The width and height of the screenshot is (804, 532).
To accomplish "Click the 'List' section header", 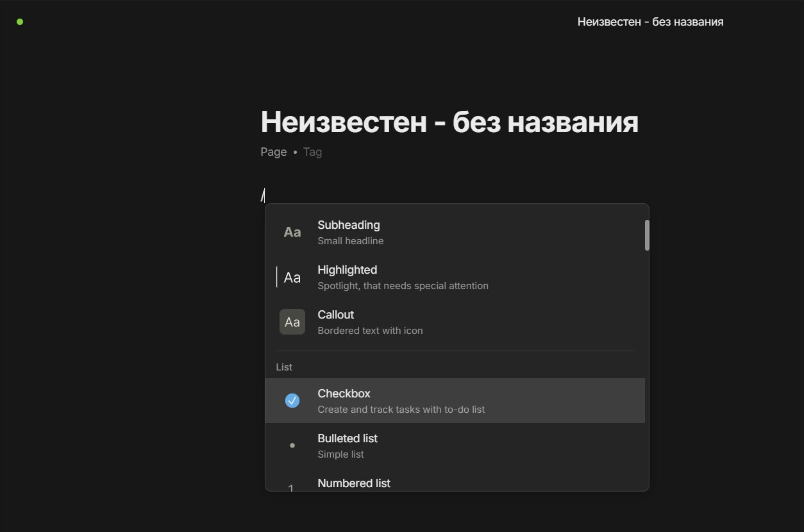I will click(x=284, y=367).
